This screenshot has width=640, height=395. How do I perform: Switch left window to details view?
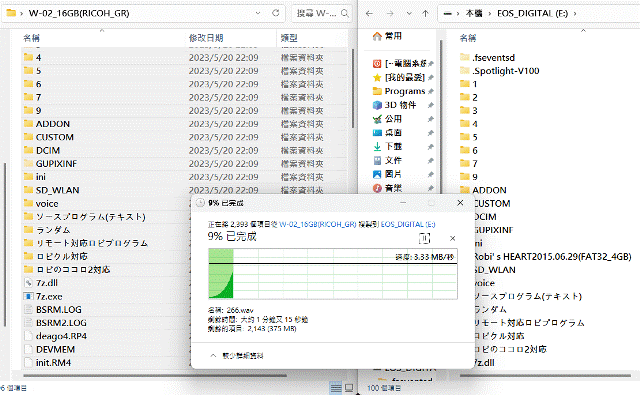(336, 388)
